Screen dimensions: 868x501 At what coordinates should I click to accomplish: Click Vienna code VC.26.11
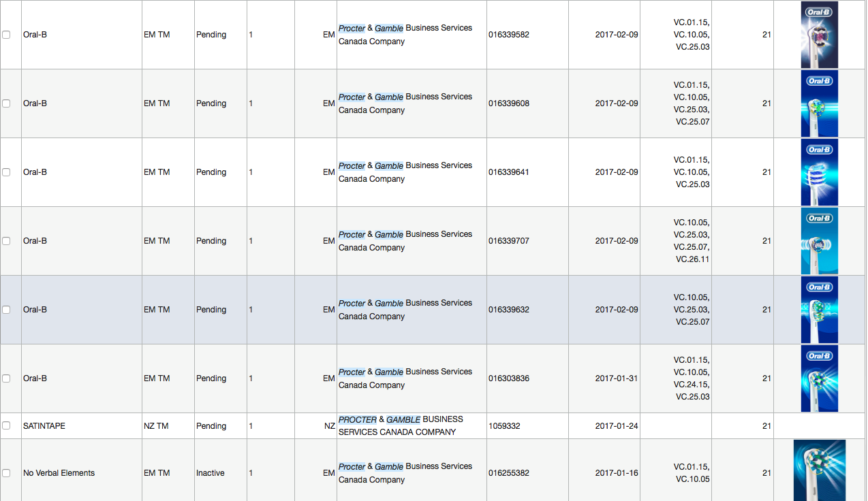click(x=692, y=259)
